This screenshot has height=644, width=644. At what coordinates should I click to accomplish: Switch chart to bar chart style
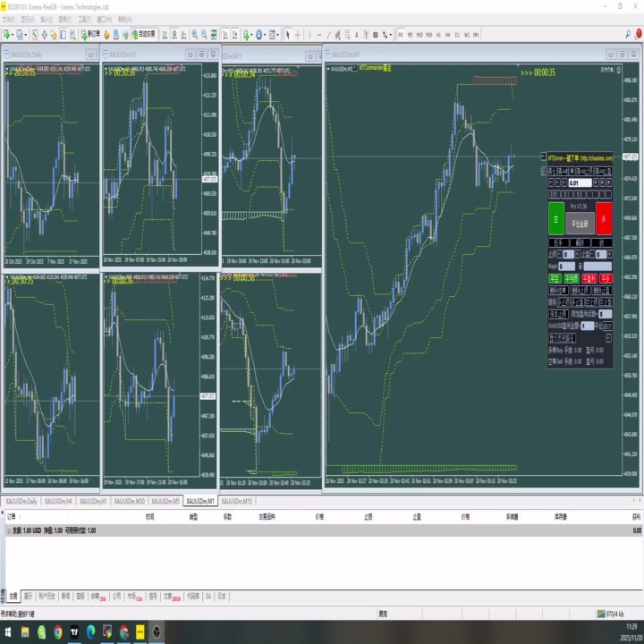165,35
